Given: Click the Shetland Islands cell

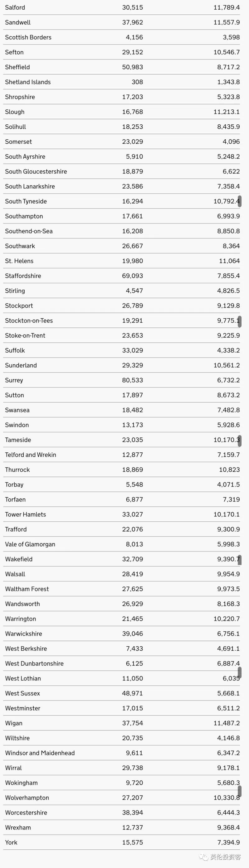Looking at the screenshot, I should (28, 82).
